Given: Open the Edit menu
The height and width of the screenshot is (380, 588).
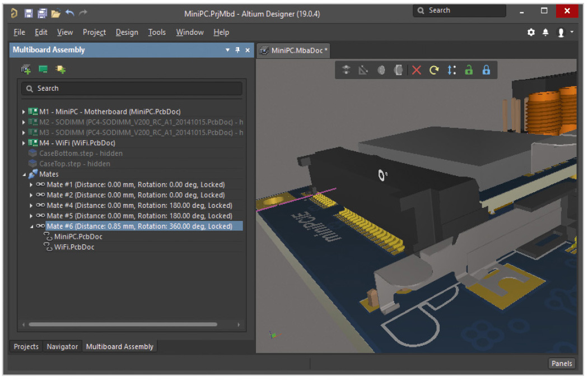Looking at the screenshot, I should pos(41,33).
